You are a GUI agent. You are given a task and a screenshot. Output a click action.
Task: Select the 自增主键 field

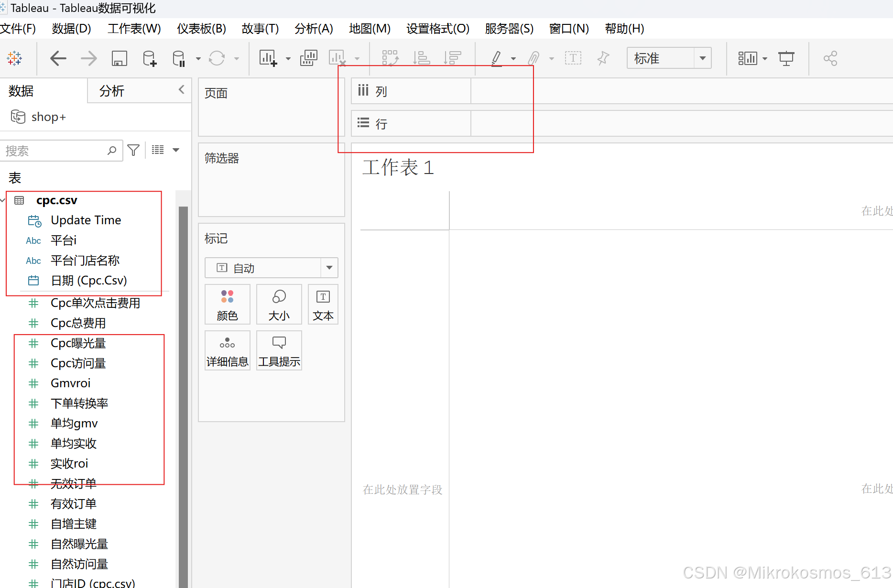click(74, 524)
